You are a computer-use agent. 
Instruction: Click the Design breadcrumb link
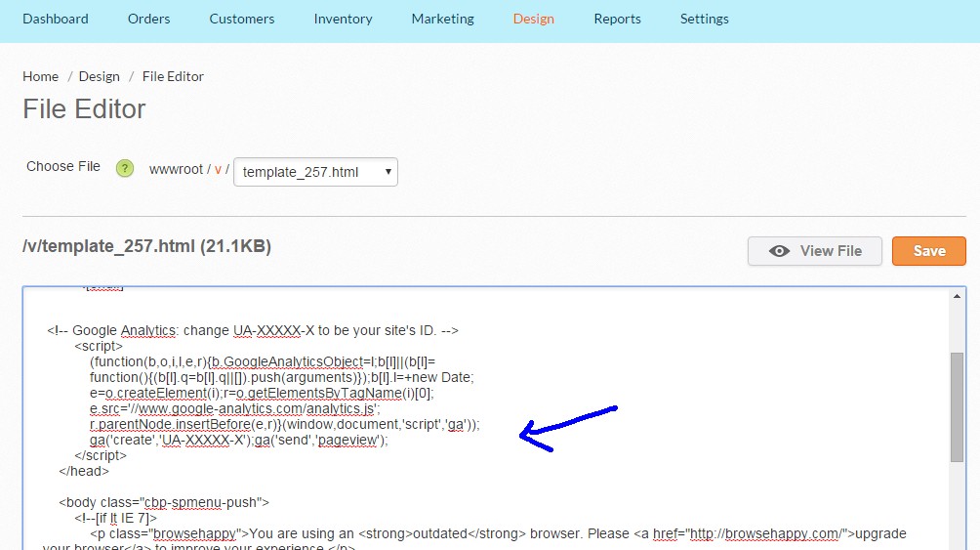coord(100,76)
